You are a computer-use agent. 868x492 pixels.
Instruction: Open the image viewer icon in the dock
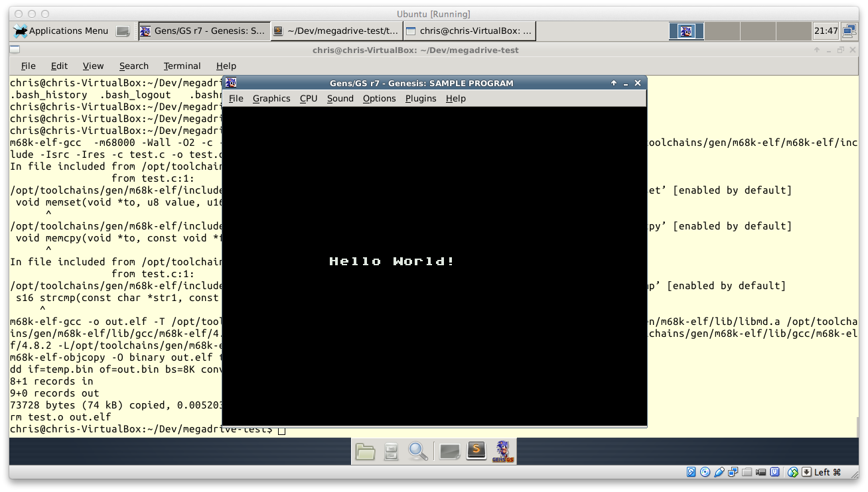[x=450, y=451]
